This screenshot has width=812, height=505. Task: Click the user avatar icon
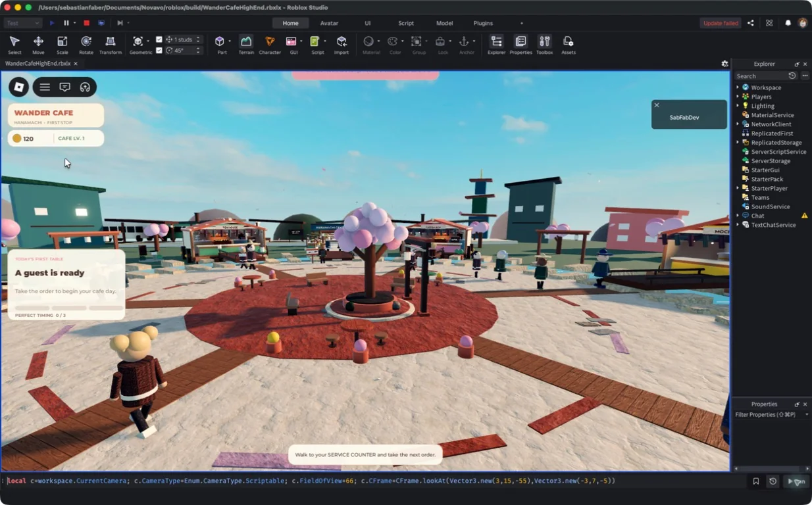pyautogui.click(x=803, y=23)
